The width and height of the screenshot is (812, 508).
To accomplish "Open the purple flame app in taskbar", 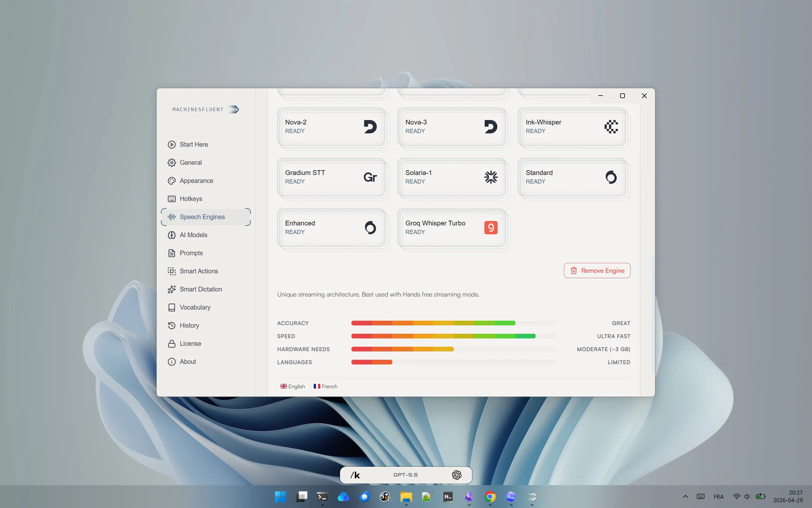I will click(x=469, y=497).
